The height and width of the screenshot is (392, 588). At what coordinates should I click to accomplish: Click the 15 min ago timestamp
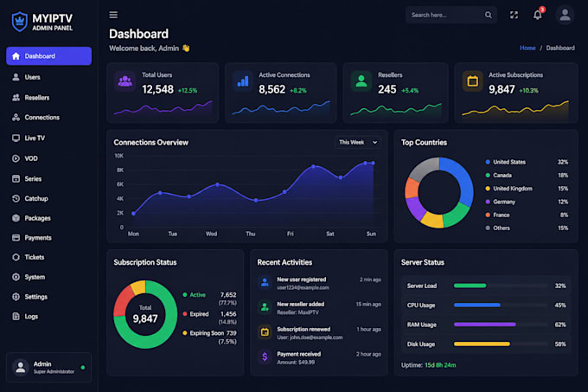(x=368, y=305)
